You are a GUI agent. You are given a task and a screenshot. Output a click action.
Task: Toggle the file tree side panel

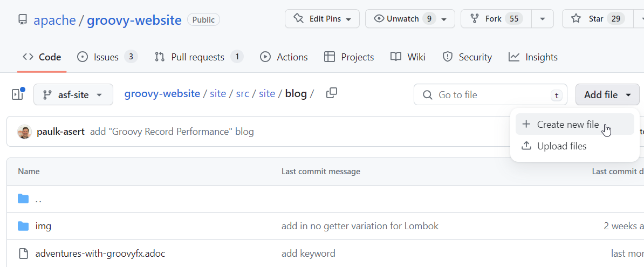tap(18, 94)
